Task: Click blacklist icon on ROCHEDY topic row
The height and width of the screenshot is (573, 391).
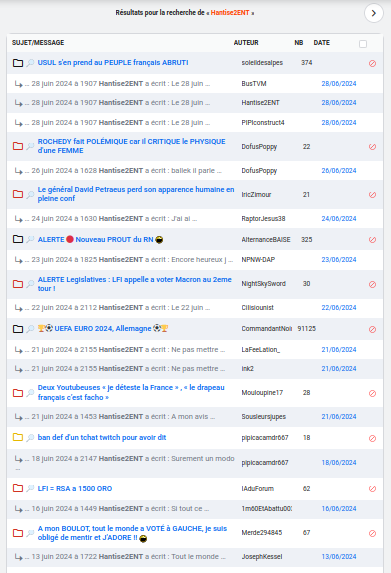Action: click(x=372, y=147)
